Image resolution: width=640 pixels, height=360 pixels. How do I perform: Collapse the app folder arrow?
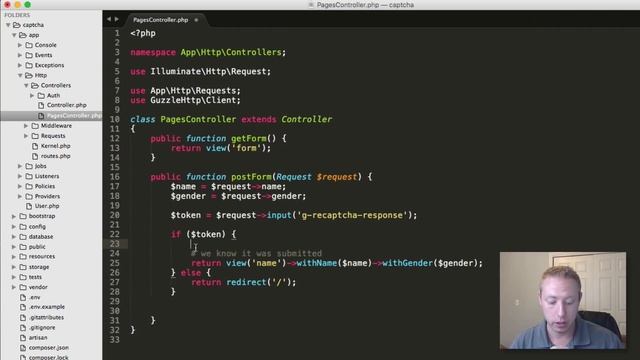(x=14, y=35)
